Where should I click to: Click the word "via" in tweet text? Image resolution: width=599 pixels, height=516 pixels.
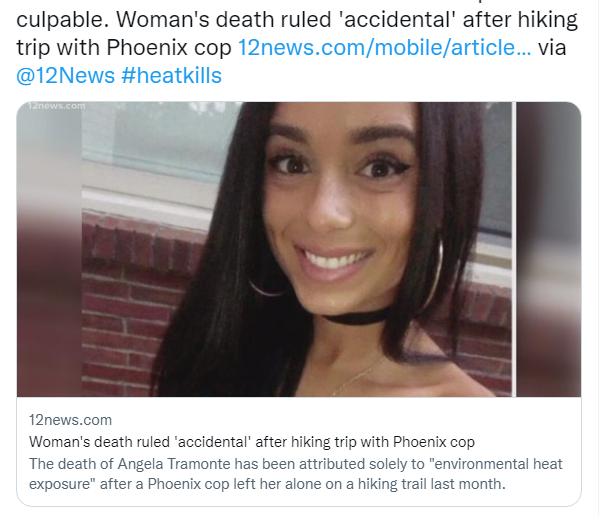[x=552, y=48]
